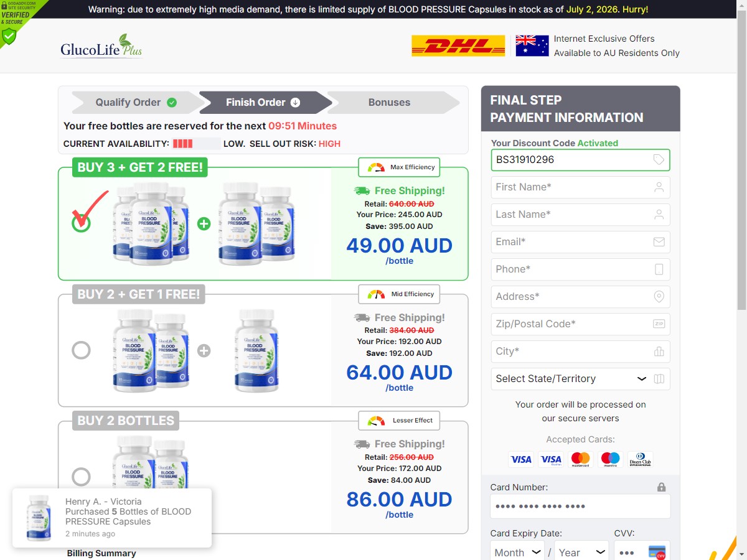Select the Buy 3 + Get 2 Free radio

(81, 223)
